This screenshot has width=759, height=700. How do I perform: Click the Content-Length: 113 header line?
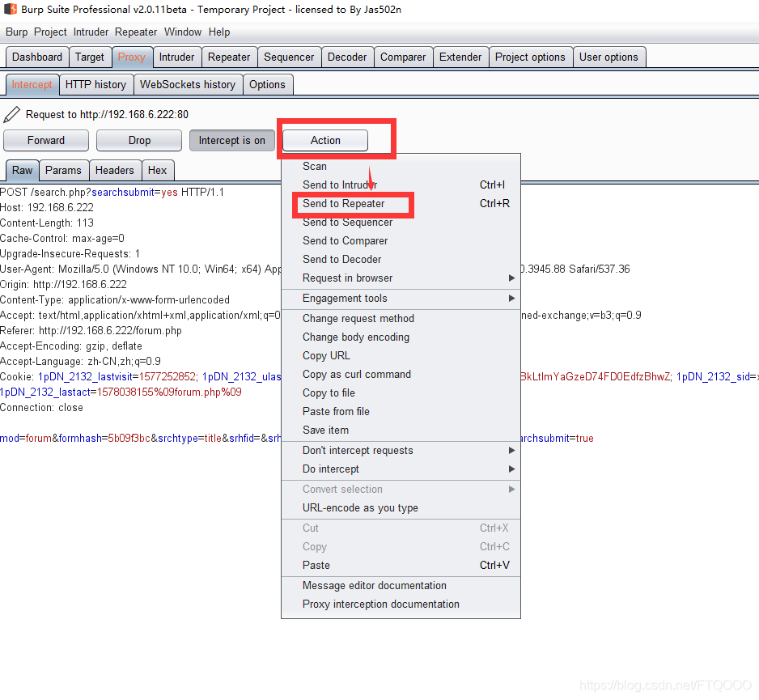click(47, 223)
